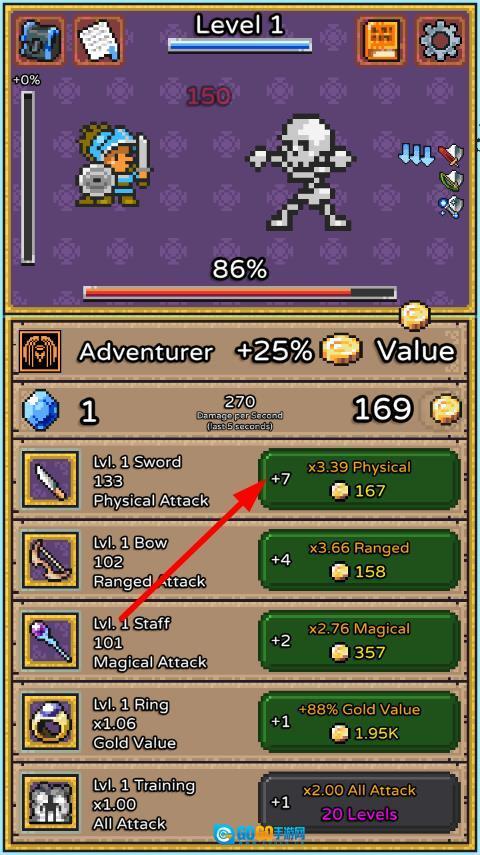Buy the x3.39 Physical sword upgrade
Viewport: 480px width, 855px height.
(x=359, y=480)
